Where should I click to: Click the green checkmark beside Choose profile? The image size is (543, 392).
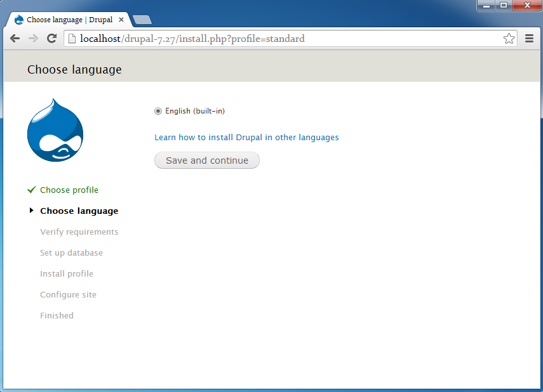tap(32, 190)
